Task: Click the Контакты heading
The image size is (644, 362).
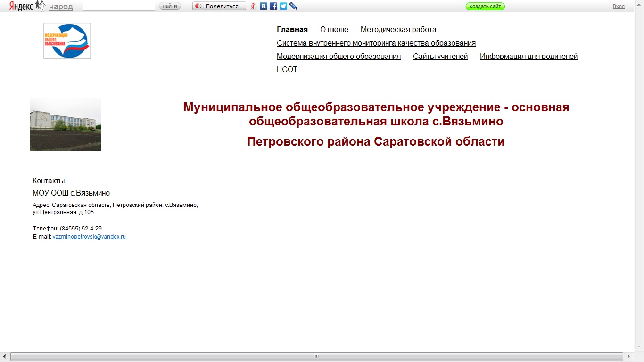Action: tap(49, 181)
